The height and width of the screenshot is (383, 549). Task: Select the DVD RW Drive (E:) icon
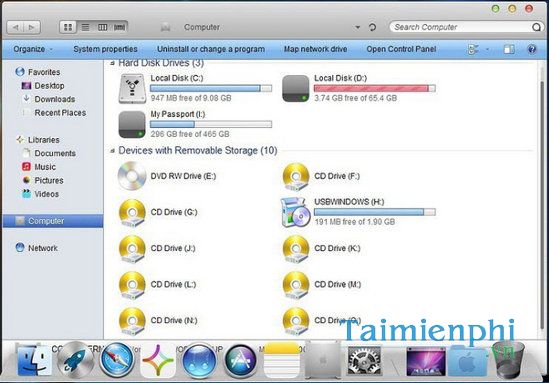[x=132, y=176]
